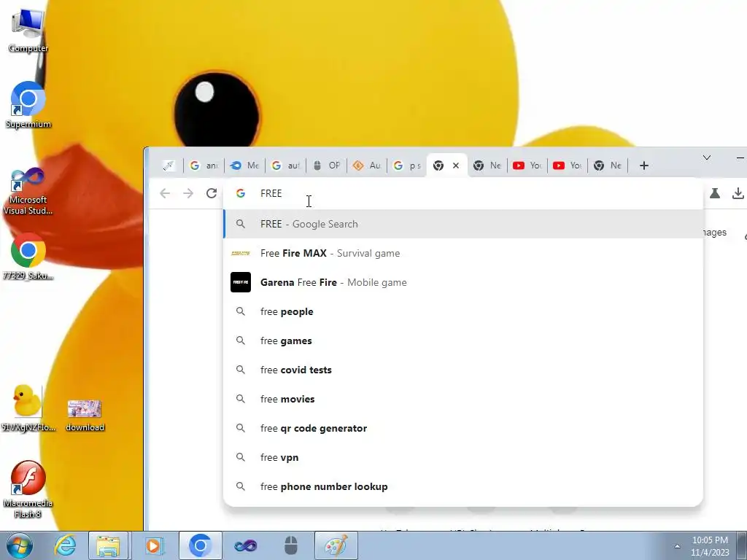747x560 pixels.
Task: Expand the tab search dropdown chevron
Action: pyautogui.click(x=707, y=157)
